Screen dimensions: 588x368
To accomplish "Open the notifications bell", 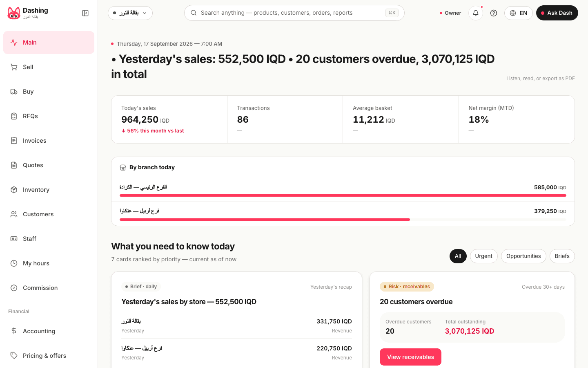I will tap(476, 13).
